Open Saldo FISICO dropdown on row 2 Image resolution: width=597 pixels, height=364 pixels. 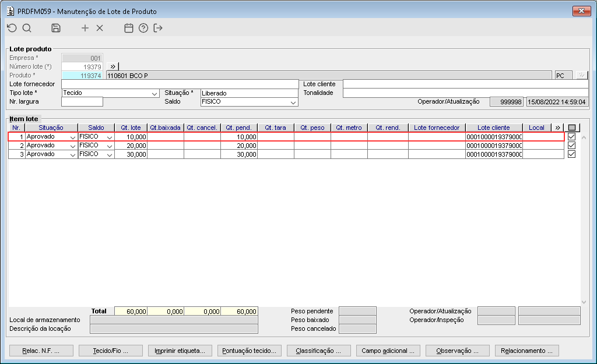109,146
